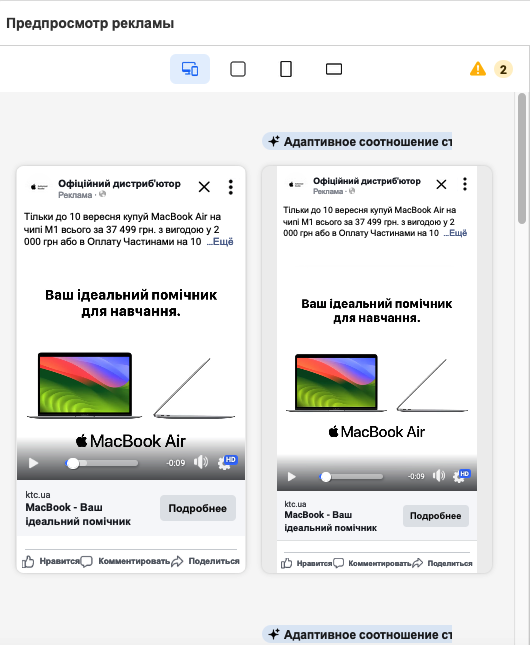Switch to horizontal landscape preview icon

pos(334,69)
